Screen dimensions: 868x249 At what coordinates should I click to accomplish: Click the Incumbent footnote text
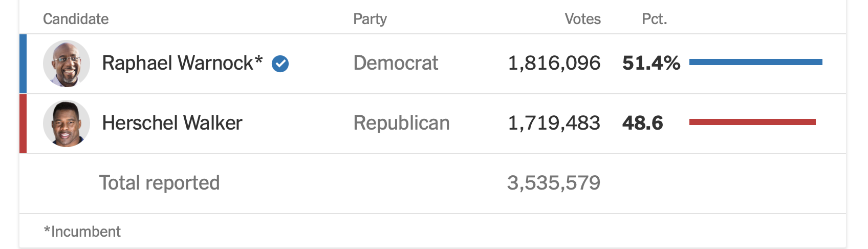click(82, 232)
